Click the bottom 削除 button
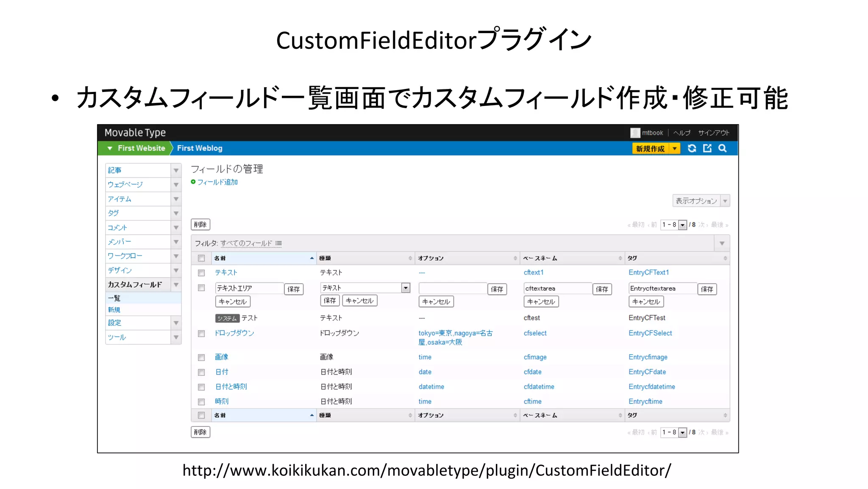 coord(200,432)
